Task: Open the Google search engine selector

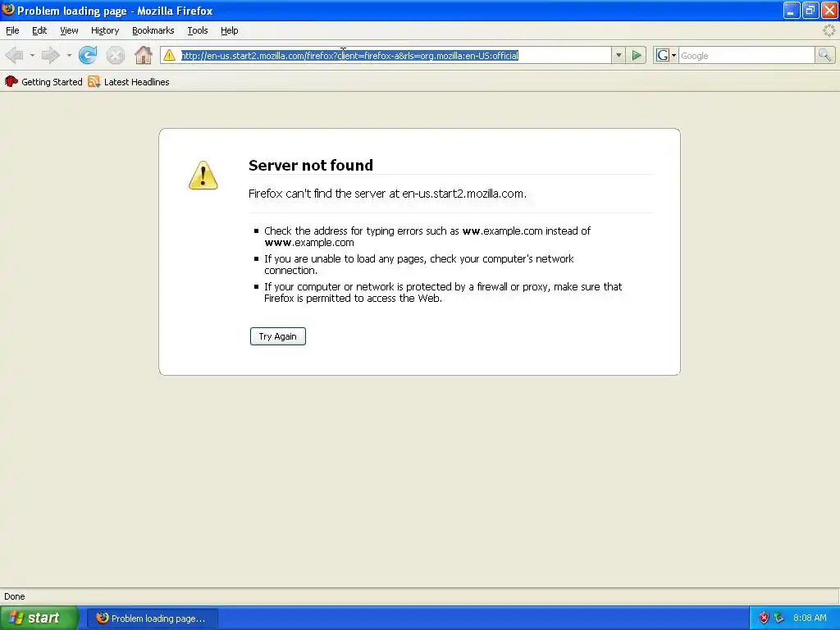Action: point(666,55)
